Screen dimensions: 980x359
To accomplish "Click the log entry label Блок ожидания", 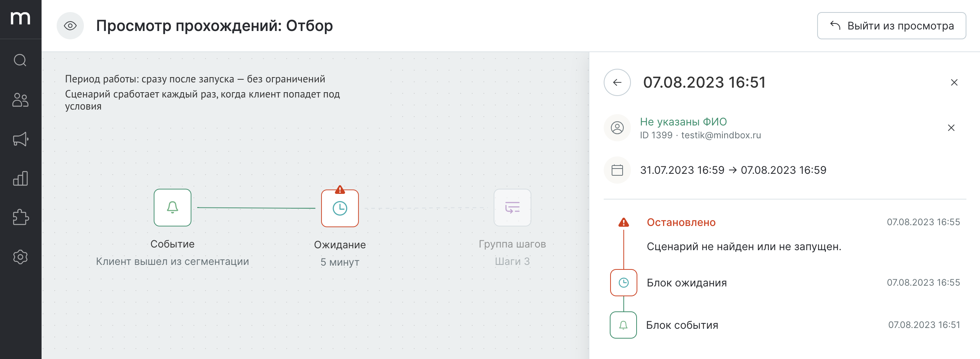I will [x=687, y=283].
